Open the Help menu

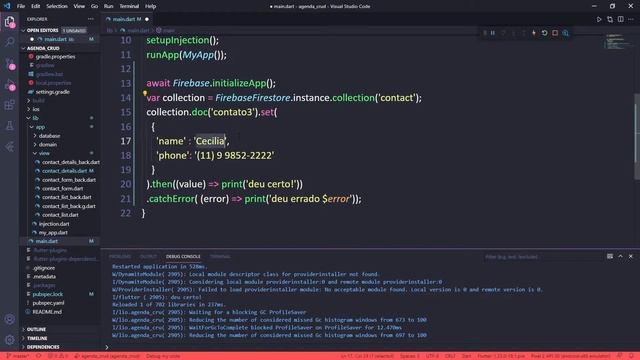coord(151,6)
